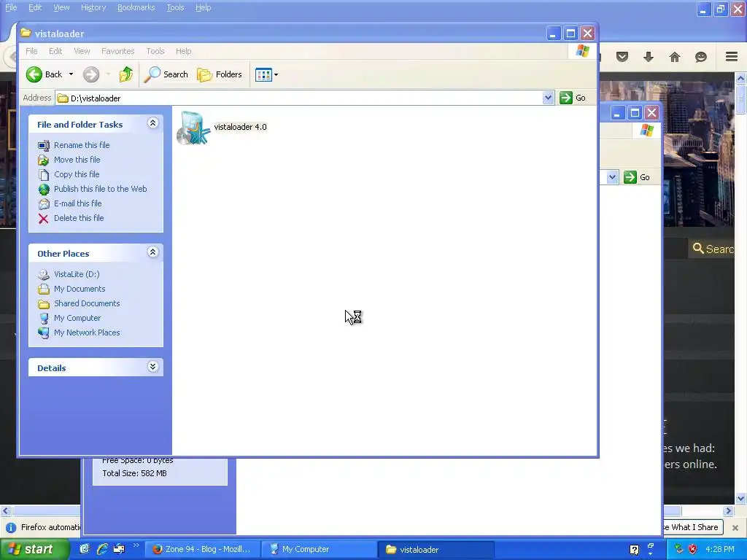Click Firefox downloads arrow icon
This screenshot has height=560, width=747.
point(649,57)
